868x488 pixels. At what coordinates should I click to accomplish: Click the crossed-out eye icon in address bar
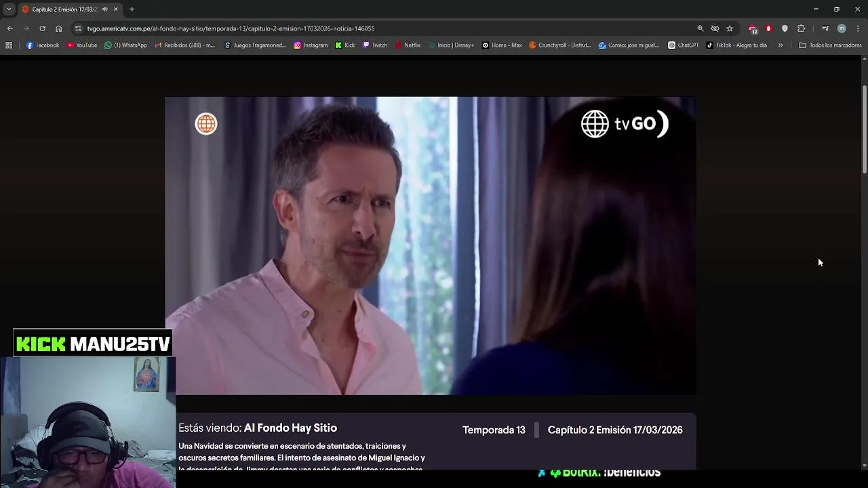pos(715,28)
